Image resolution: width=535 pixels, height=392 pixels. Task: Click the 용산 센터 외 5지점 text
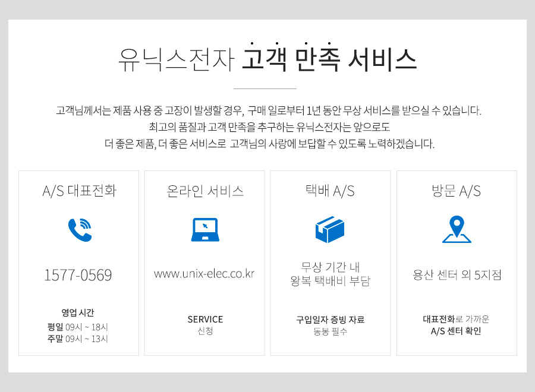click(x=457, y=275)
